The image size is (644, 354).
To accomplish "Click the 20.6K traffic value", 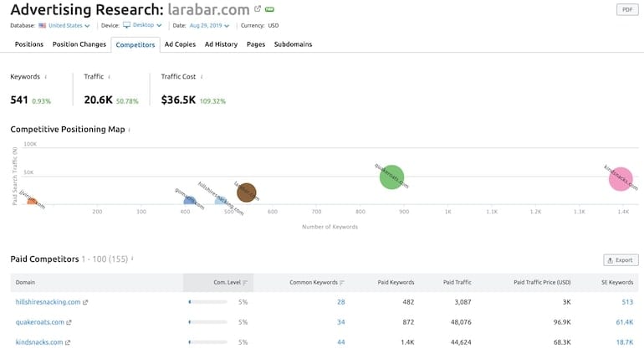I will pos(98,100).
